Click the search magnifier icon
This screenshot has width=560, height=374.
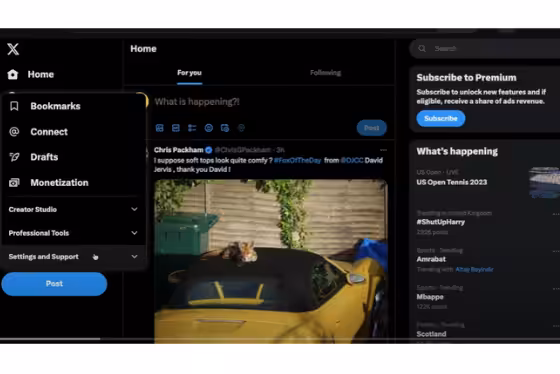[422, 49]
